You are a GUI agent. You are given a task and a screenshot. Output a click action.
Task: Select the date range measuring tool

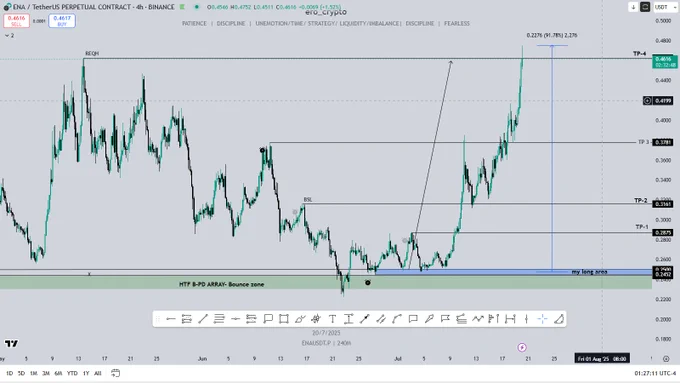(x=510, y=319)
